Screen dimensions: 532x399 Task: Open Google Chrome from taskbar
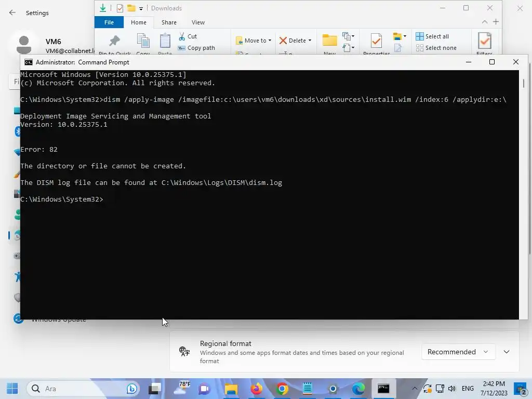click(282, 389)
